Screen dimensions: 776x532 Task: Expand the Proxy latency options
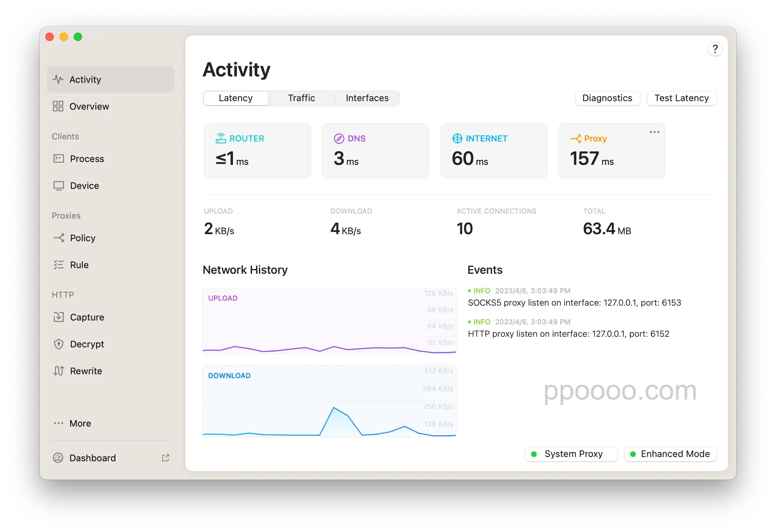[654, 131]
